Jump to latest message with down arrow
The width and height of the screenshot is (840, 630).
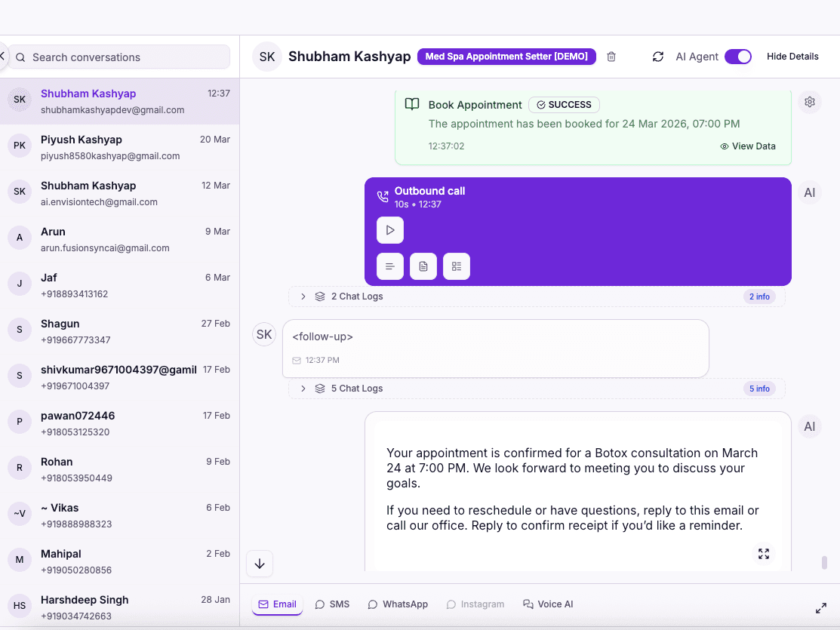click(260, 564)
